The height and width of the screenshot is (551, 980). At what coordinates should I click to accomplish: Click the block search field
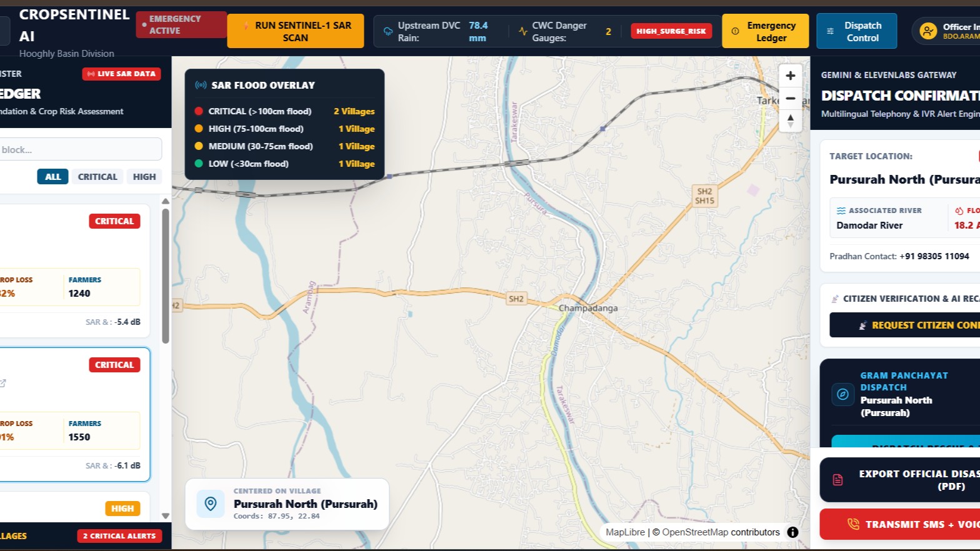coord(80,149)
